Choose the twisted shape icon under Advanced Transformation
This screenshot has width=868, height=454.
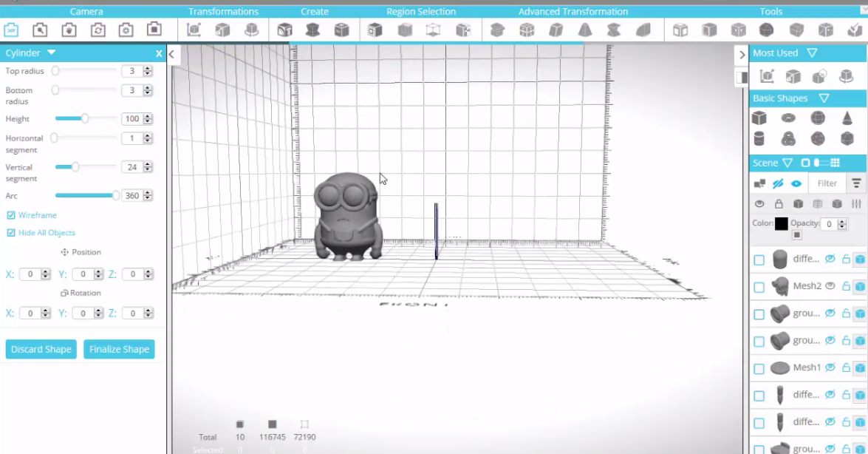coord(614,30)
